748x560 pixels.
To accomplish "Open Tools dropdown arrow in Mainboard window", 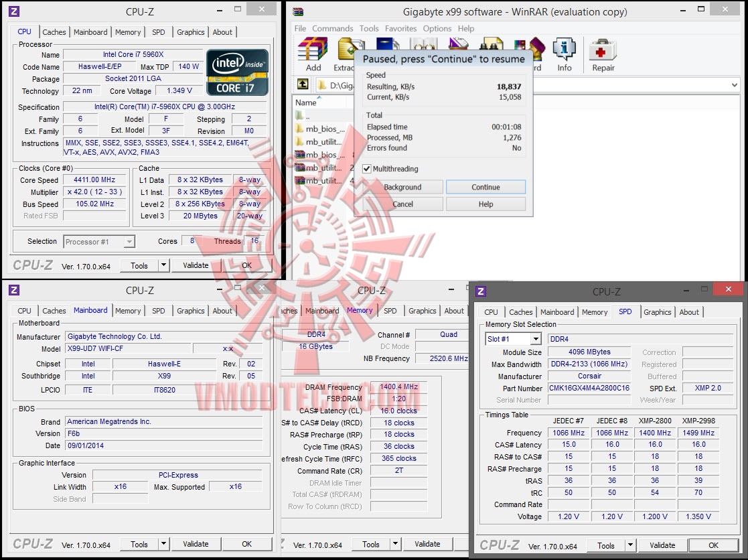I will 163,544.
